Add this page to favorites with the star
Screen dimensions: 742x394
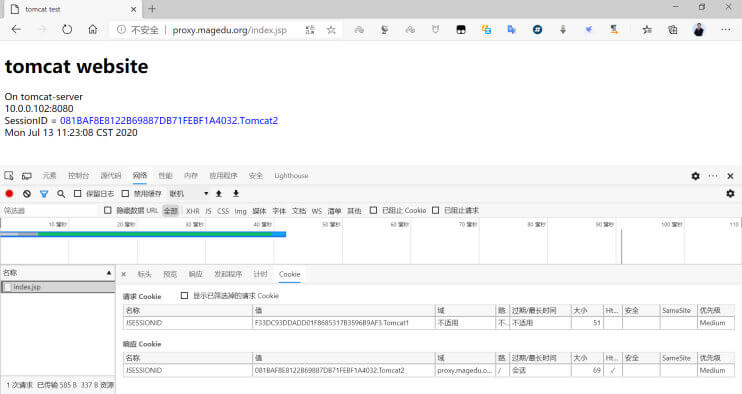[x=331, y=30]
